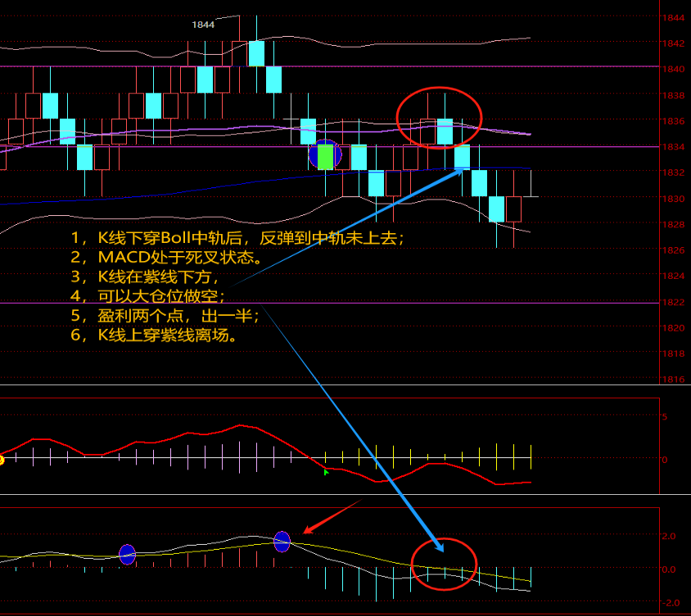Click the 1818 price axis label
691x616 pixels.
673,353
